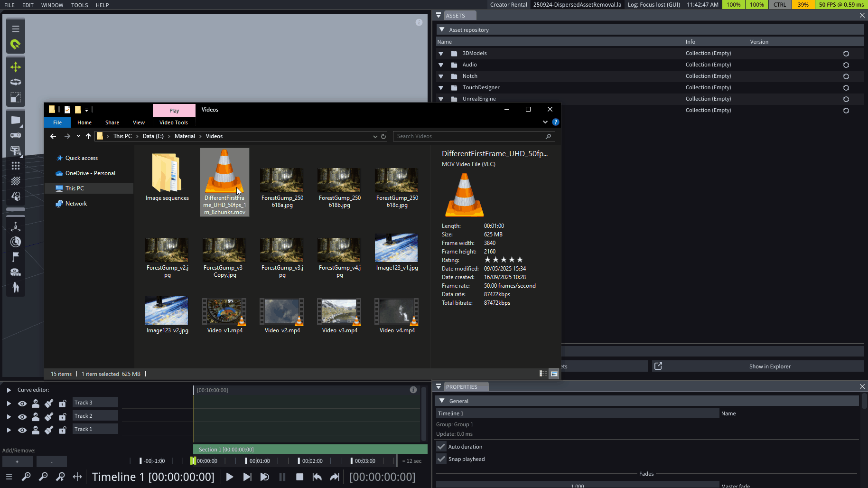Disable the Auto duration checkbox
The width and height of the screenshot is (868, 488).
pos(441,447)
